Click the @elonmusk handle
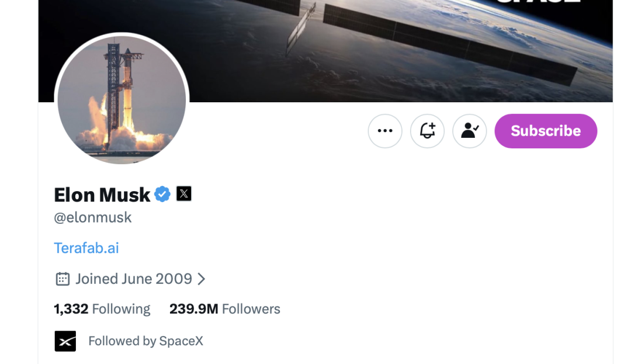Screen dimensions: 631x364 (93, 217)
